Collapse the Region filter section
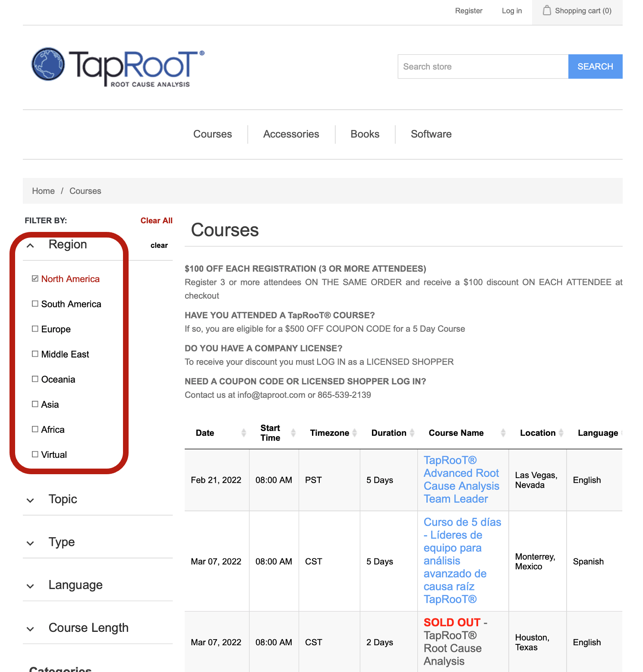The width and height of the screenshot is (643, 672). pyautogui.click(x=30, y=246)
